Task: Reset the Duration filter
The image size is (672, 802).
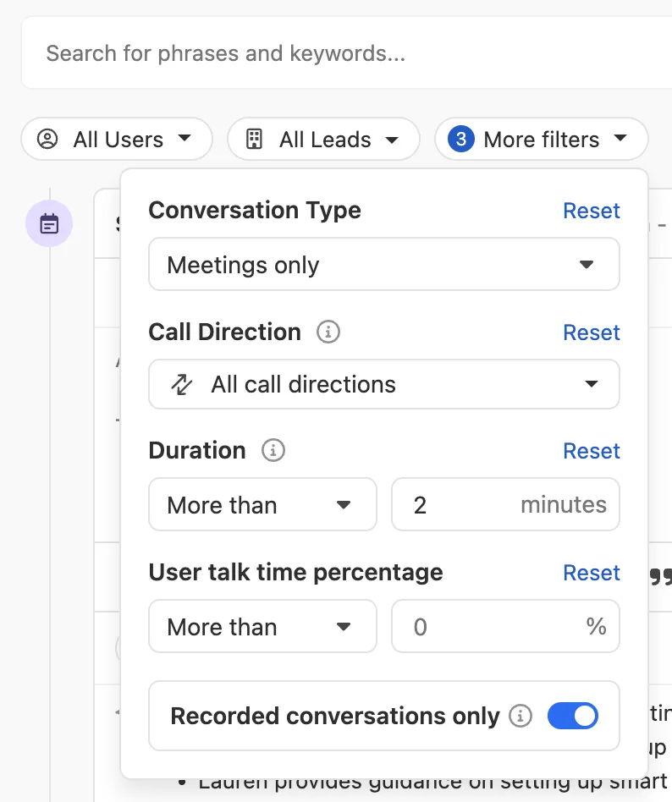Action: 591,451
